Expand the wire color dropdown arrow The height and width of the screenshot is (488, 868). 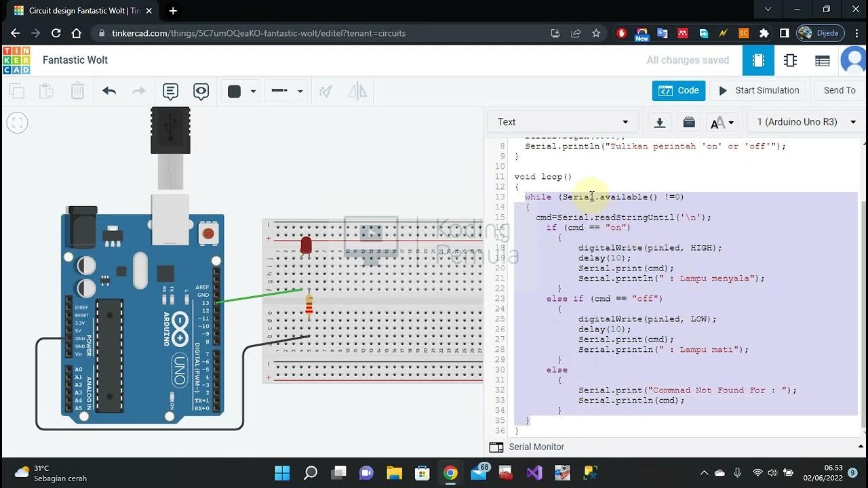[x=253, y=91]
